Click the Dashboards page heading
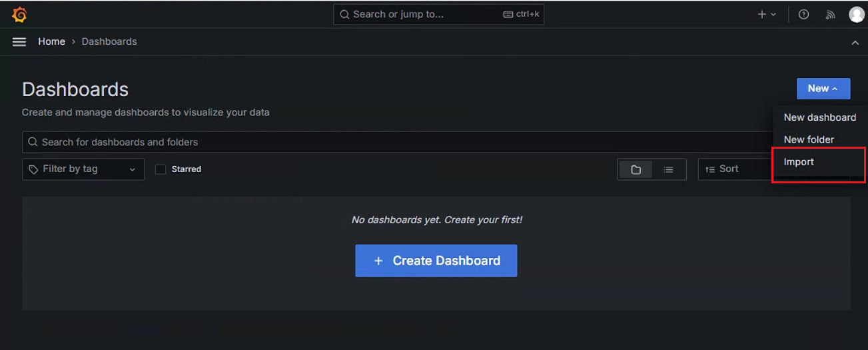 coord(75,89)
